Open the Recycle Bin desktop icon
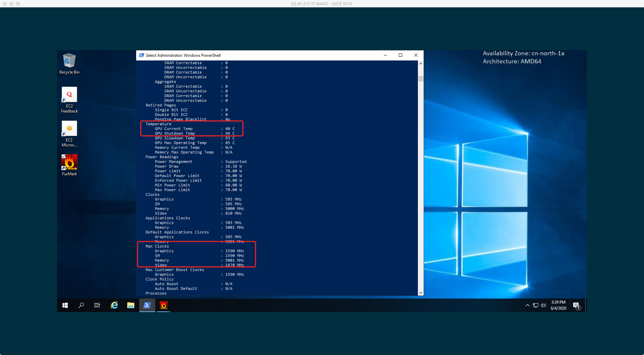This screenshot has width=644, height=355. pos(69,61)
